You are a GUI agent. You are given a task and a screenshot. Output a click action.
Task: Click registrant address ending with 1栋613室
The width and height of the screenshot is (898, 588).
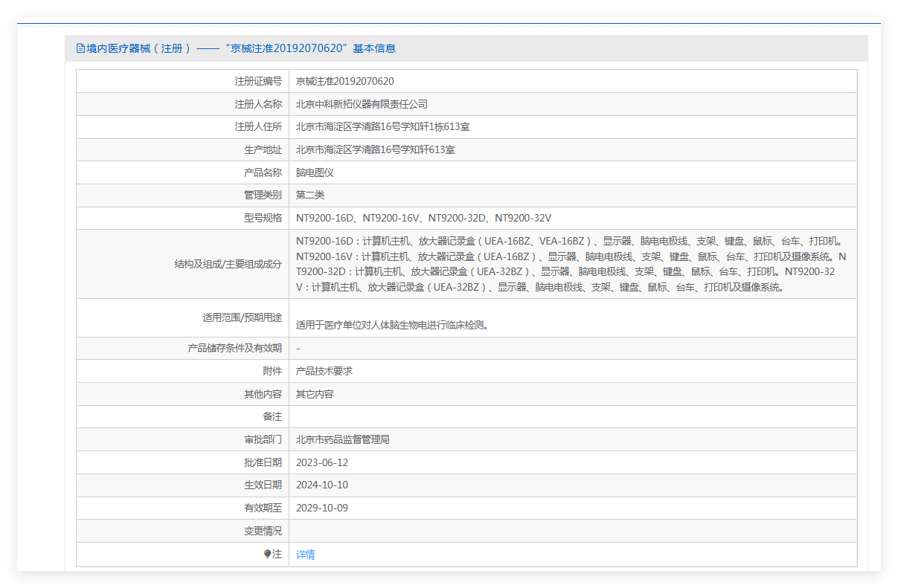382,127
